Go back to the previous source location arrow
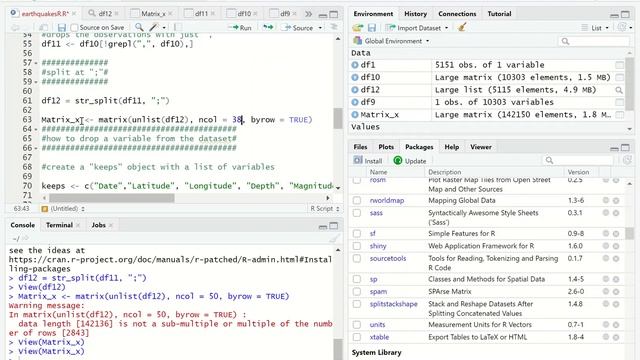640x360 pixels. (15, 27)
